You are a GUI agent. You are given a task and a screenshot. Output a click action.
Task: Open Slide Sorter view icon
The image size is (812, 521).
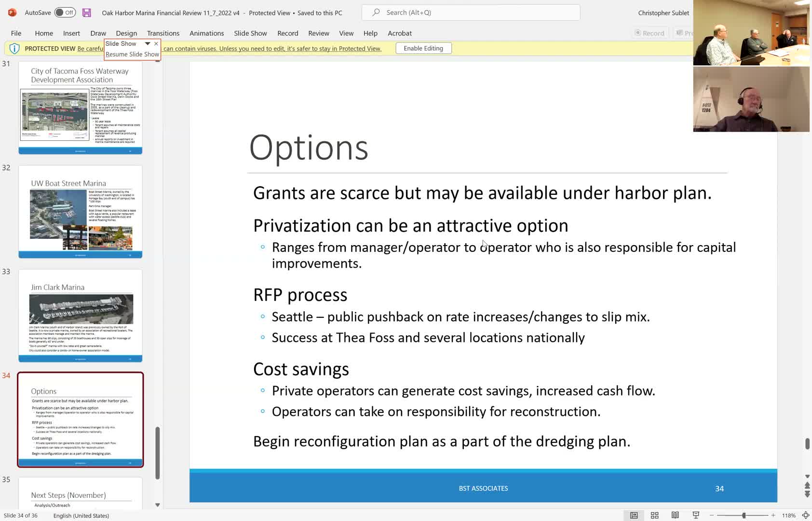[x=655, y=515]
